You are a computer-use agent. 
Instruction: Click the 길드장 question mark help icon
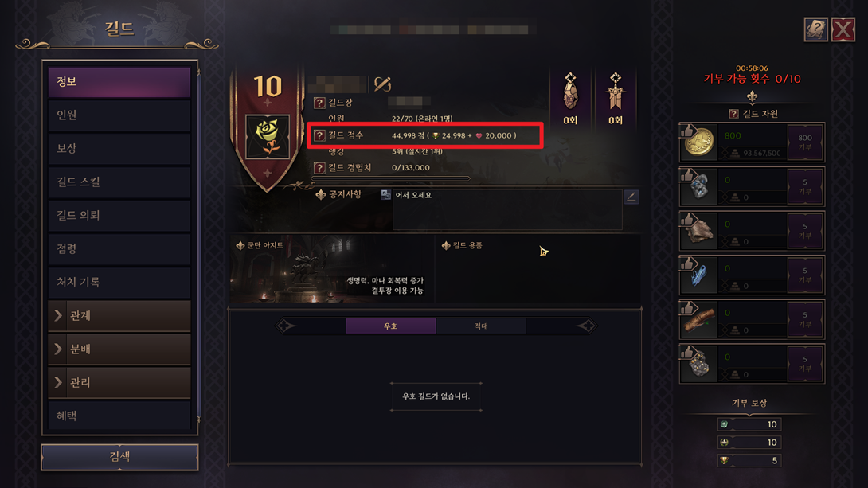[x=319, y=103]
